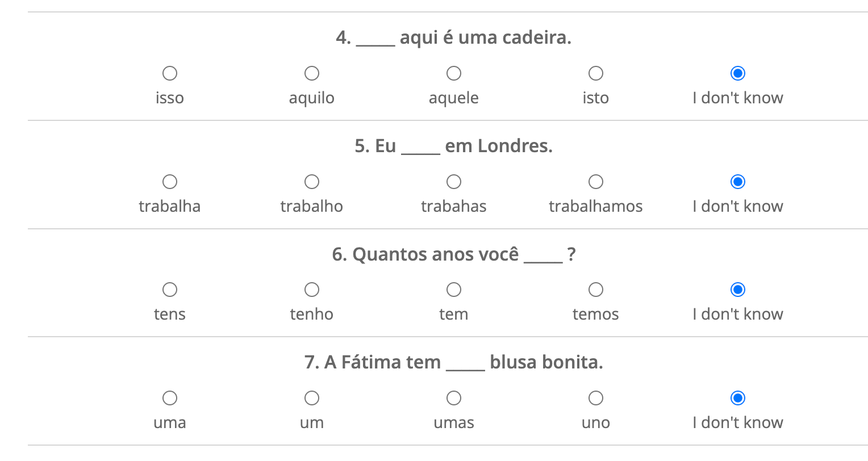Pick 'umas' option for question 7
868x461 pixels.
[454, 398]
